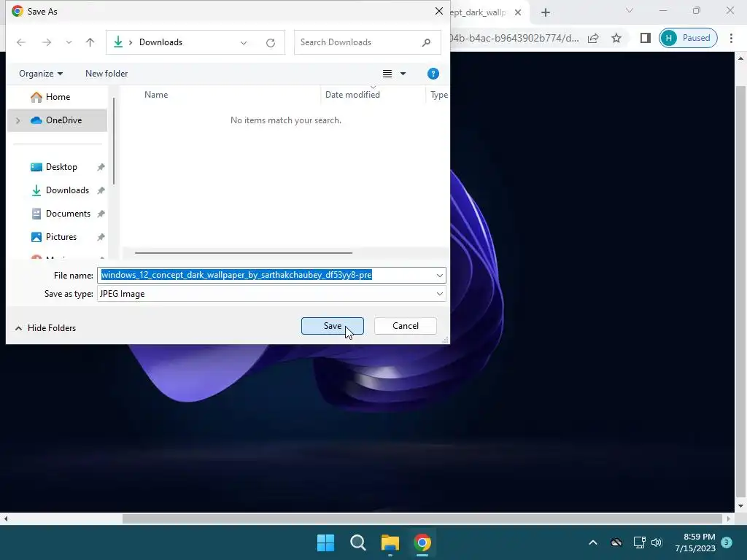This screenshot has height=560, width=747.
Task: Click the horizontal scrollbar in file list
Action: (244, 253)
